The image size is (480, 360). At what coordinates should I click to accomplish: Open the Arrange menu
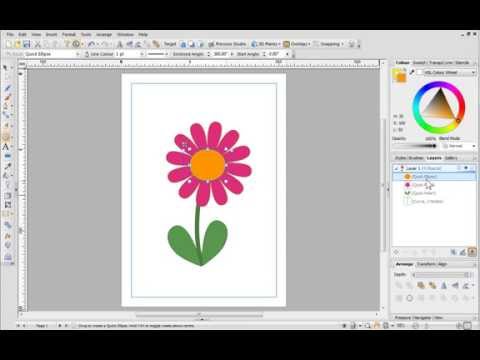104,34
